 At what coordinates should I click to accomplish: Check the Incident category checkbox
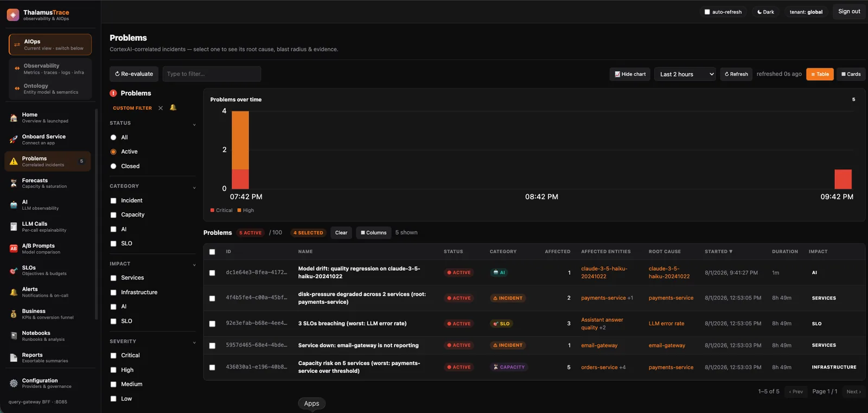click(x=113, y=201)
